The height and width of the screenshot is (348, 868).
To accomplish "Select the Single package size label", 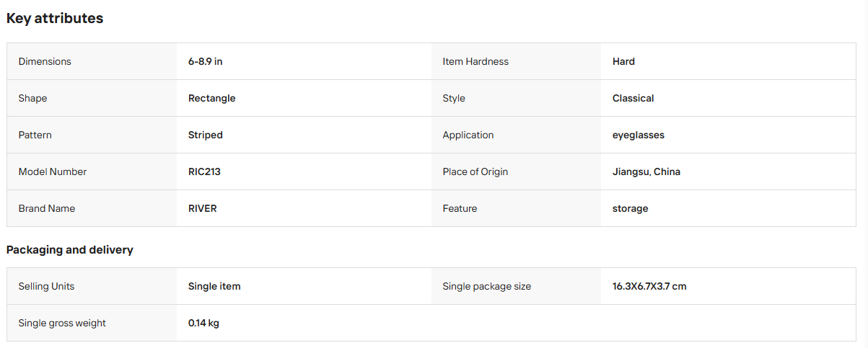I will [487, 286].
